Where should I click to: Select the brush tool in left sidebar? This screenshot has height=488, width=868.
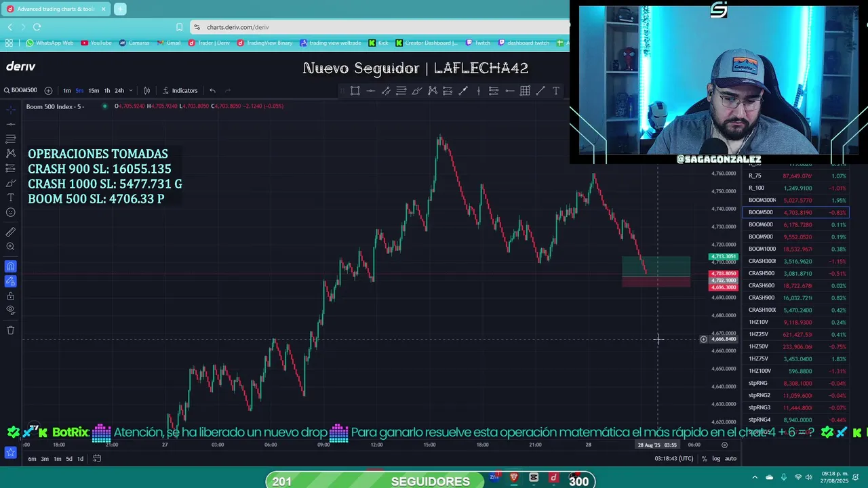click(x=10, y=183)
